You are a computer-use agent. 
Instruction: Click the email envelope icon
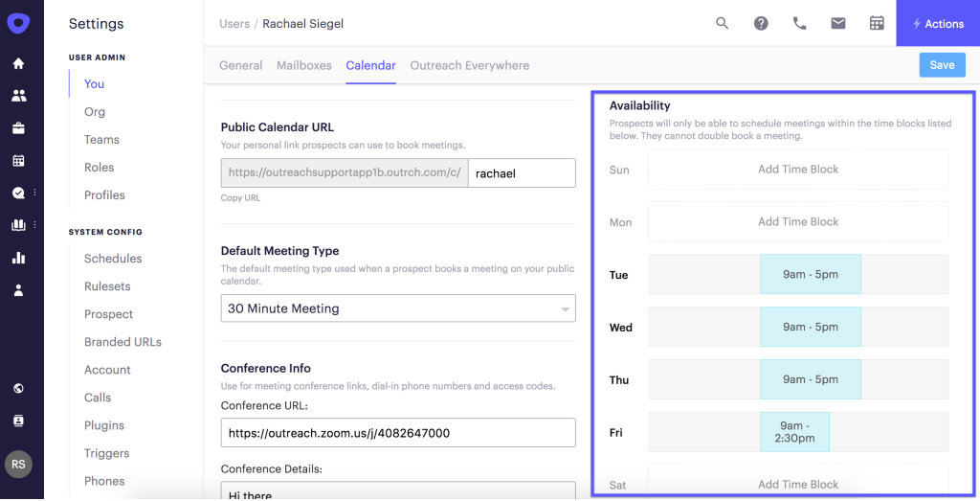coord(838,24)
